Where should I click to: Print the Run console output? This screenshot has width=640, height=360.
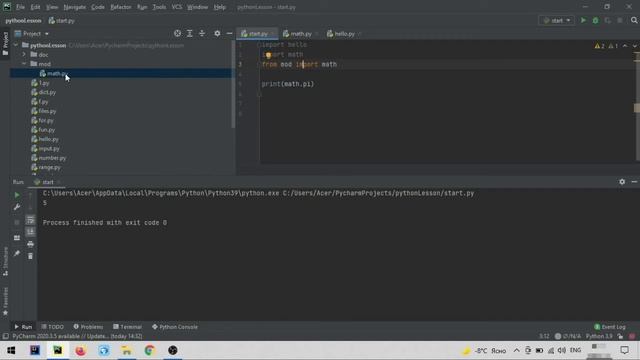(x=30, y=244)
